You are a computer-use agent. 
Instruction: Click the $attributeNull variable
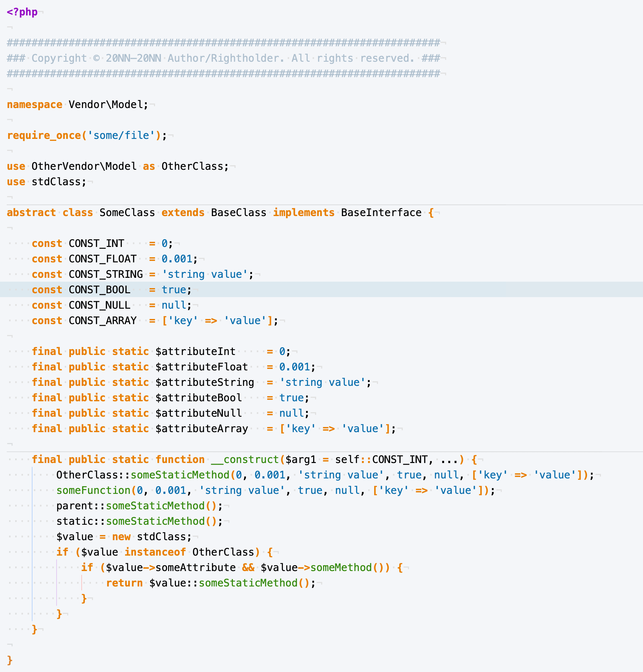click(198, 413)
